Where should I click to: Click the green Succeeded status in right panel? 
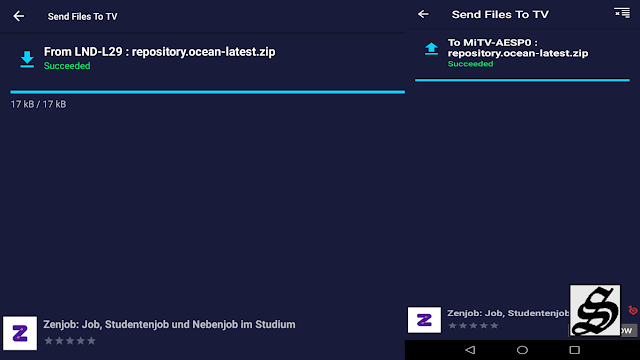coord(470,64)
